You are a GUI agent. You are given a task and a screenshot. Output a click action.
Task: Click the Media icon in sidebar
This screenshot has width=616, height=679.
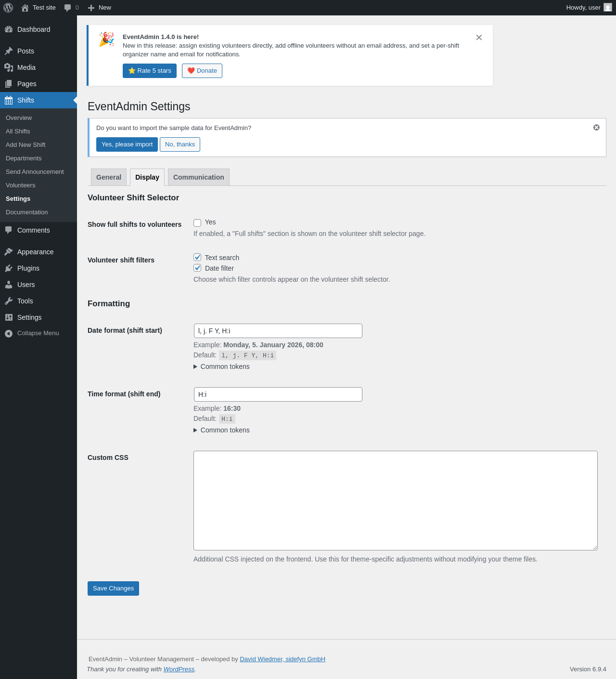pos(9,67)
